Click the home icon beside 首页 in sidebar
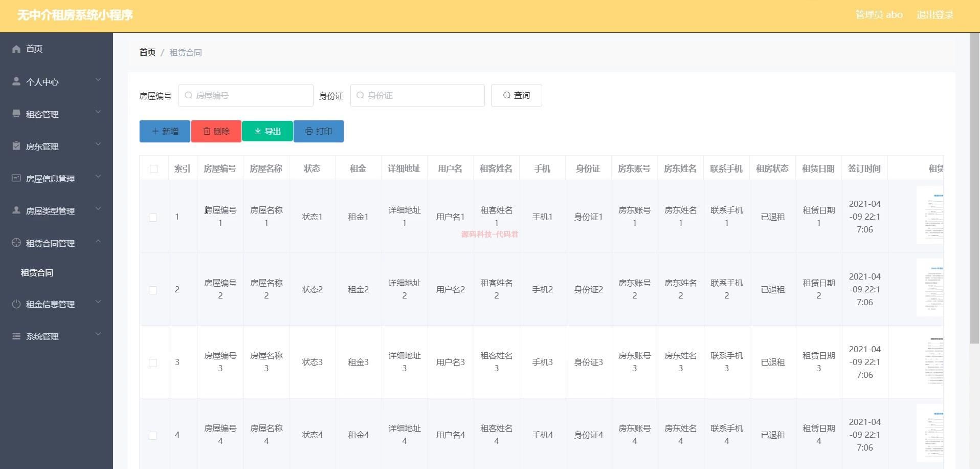This screenshot has height=469, width=980. (16, 49)
